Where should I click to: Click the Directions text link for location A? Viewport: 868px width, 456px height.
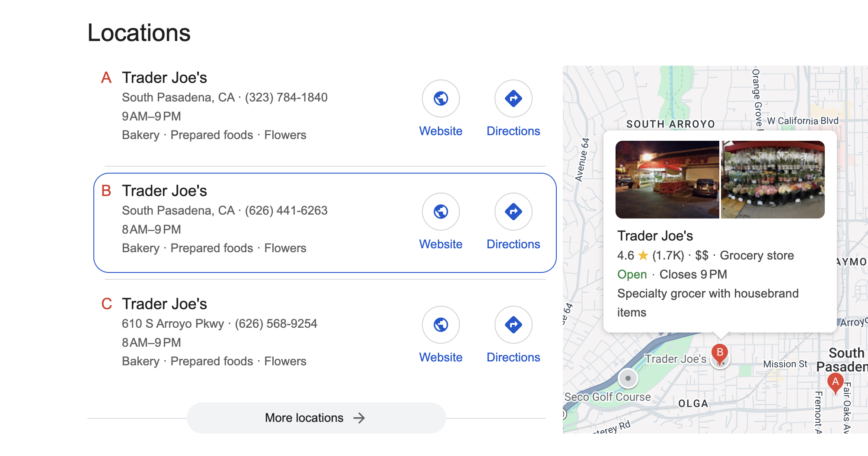tap(514, 131)
